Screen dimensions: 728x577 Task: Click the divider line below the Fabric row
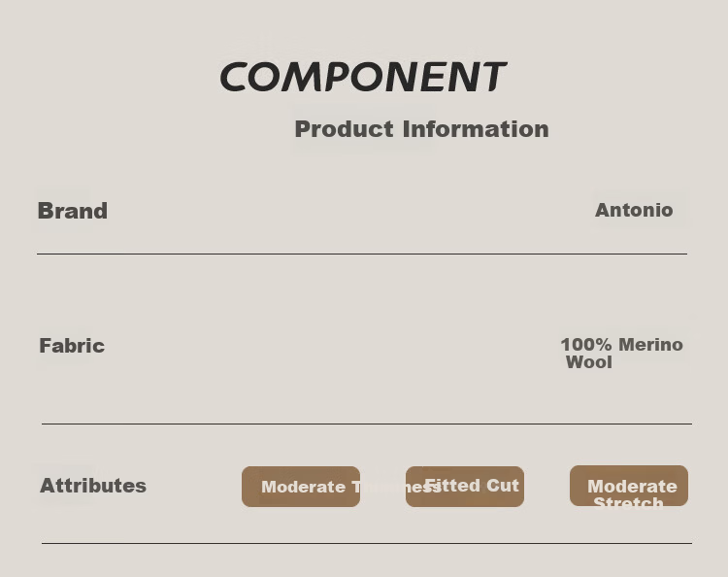[367, 424]
